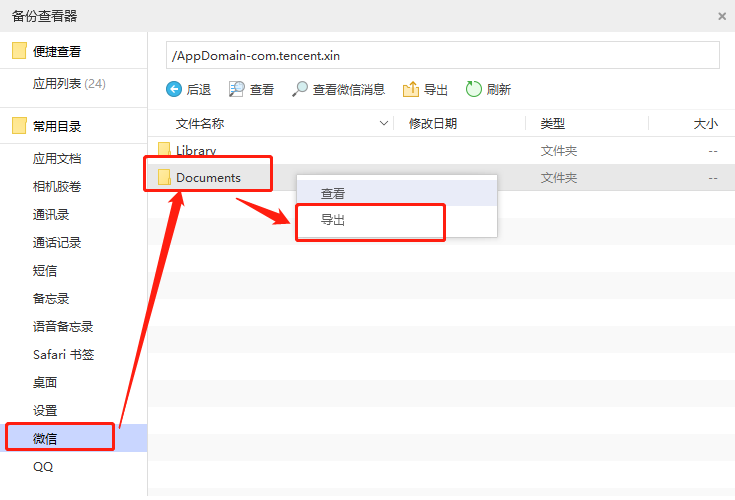Choose 导出 in the context menu

(397, 220)
